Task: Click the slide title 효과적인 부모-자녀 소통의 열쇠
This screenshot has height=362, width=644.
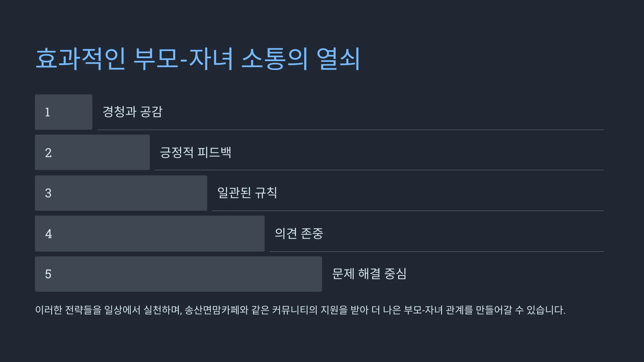Action: [197, 59]
